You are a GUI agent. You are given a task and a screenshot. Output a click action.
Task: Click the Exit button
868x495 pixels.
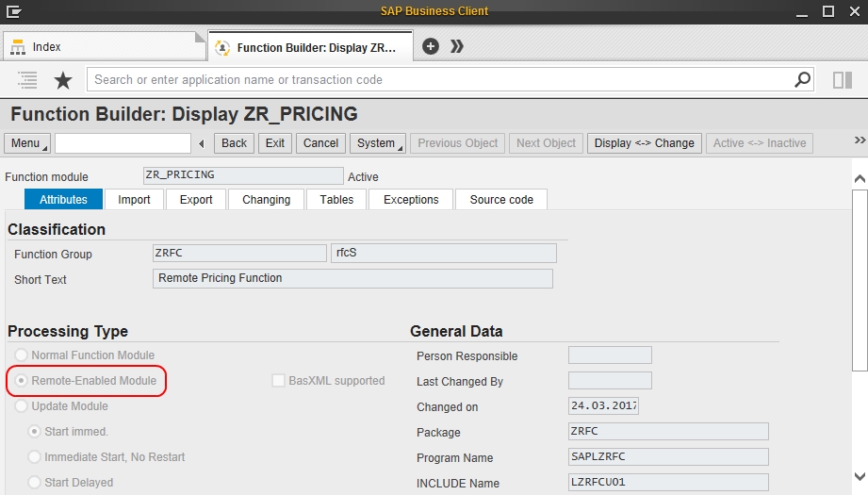[x=275, y=143]
